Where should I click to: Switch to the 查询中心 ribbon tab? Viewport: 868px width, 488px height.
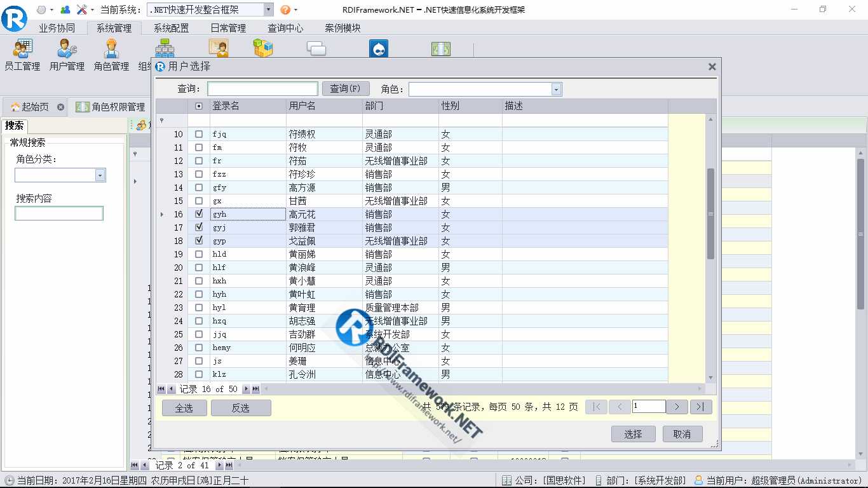tap(285, 28)
